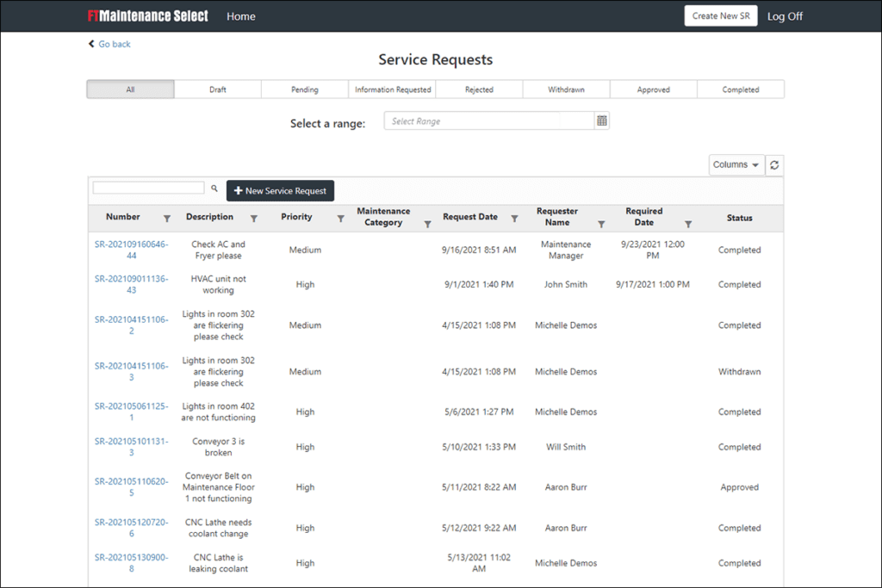
Task: Sort by the Priority column header label
Action: pyautogui.click(x=296, y=217)
